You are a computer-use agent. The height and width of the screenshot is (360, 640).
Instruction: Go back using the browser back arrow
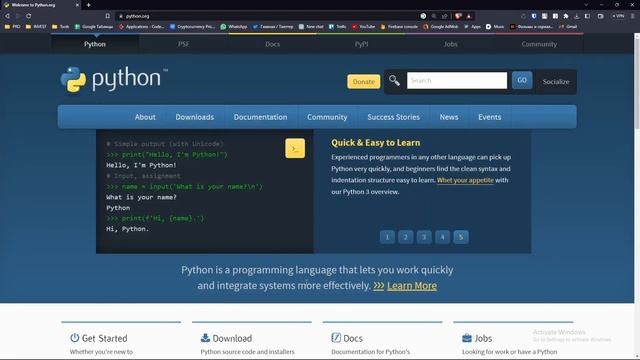click(7, 16)
